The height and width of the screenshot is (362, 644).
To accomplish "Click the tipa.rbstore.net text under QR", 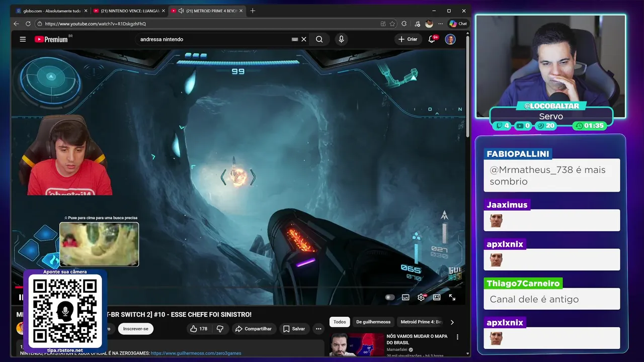I will 65,350.
